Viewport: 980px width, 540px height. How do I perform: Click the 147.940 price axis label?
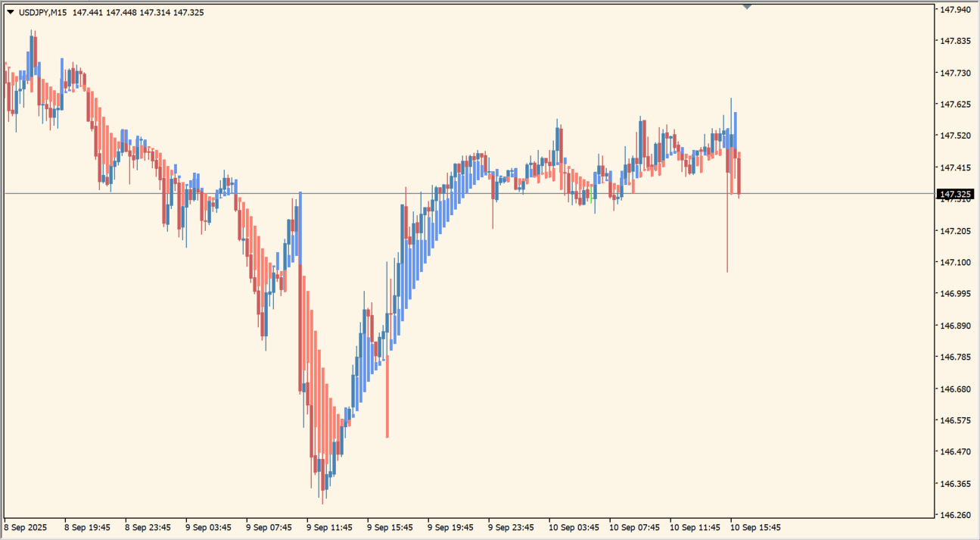(954, 10)
